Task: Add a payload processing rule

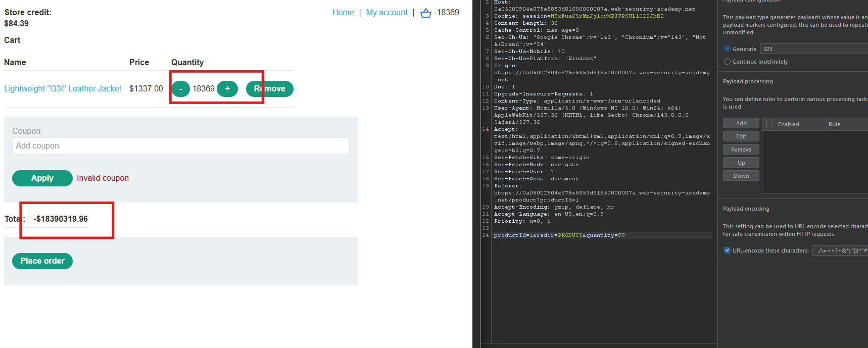Action: pos(741,123)
